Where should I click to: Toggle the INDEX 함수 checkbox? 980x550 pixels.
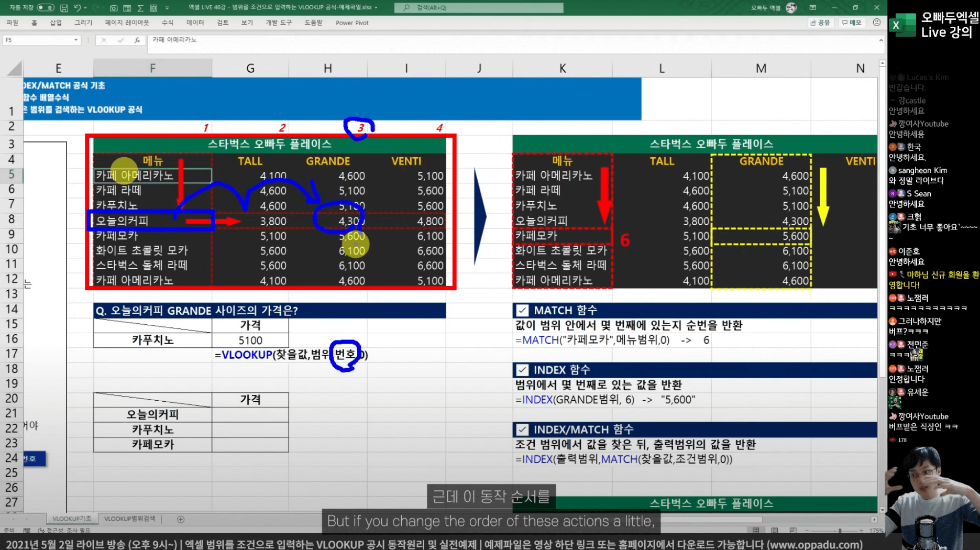tap(522, 370)
